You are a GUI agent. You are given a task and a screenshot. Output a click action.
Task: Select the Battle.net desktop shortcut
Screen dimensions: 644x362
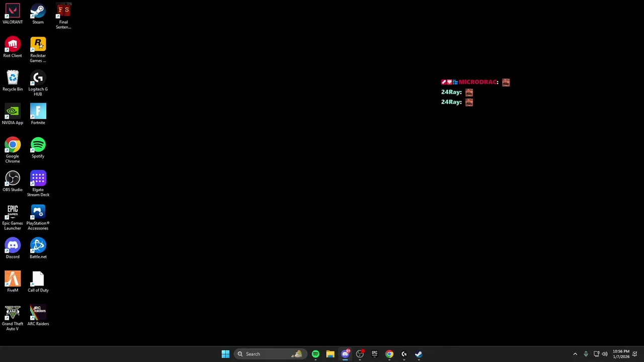tap(38, 248)
